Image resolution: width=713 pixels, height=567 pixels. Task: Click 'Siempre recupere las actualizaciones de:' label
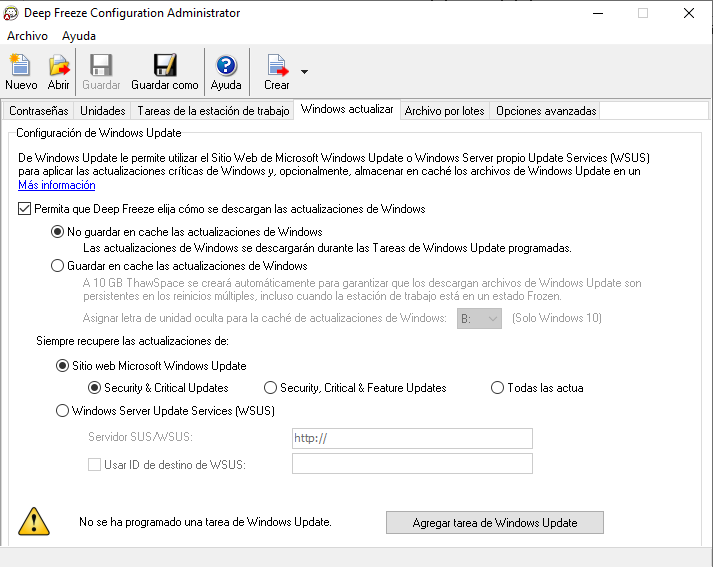coord(132,341)
